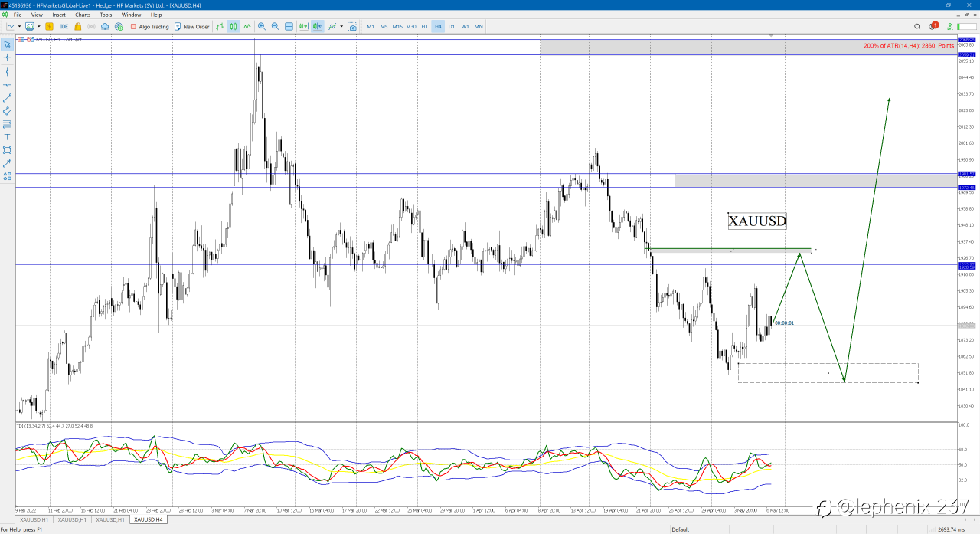Click the New Order button
Image resolution: width=980 pixels, height=534 pixels.
[x=191, y=26]
